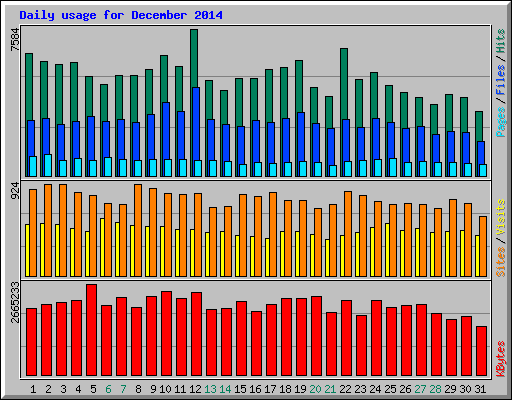Click the orange Visits bar for day 31
This screenshot has height=400, width=512.
[483, 246]
